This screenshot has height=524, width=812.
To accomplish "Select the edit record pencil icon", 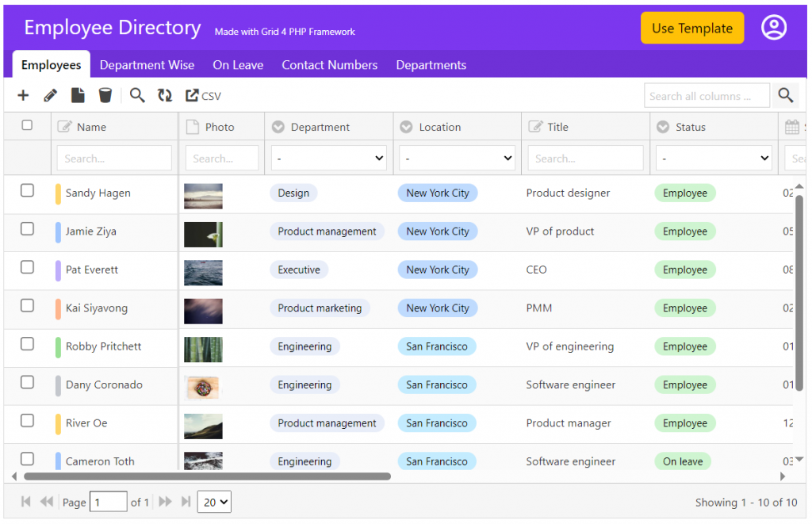I will 49,95.
